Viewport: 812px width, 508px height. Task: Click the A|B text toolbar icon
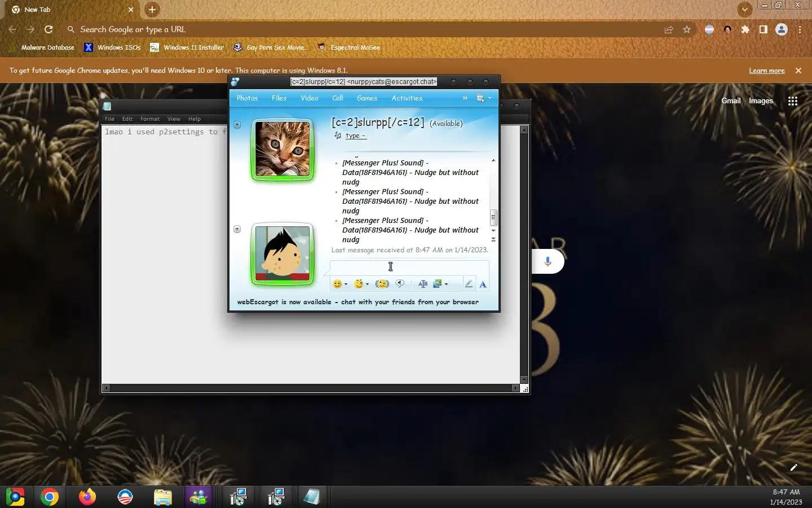pos(423,284)
